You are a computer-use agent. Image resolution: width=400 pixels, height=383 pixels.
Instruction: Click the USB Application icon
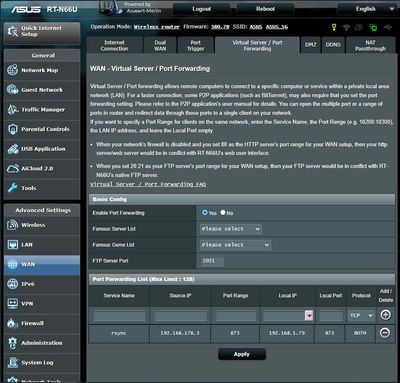tap(13, 149)
